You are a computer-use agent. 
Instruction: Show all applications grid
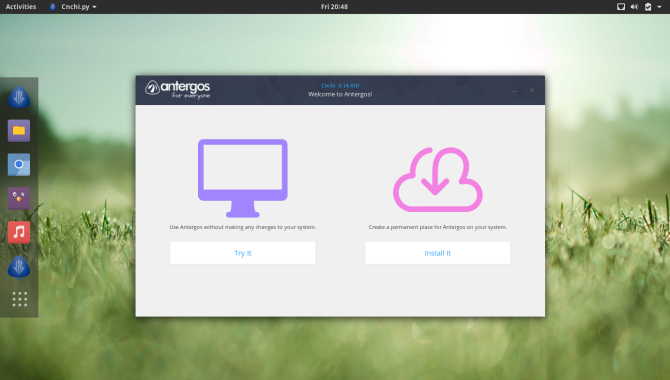tap(20, 299)
